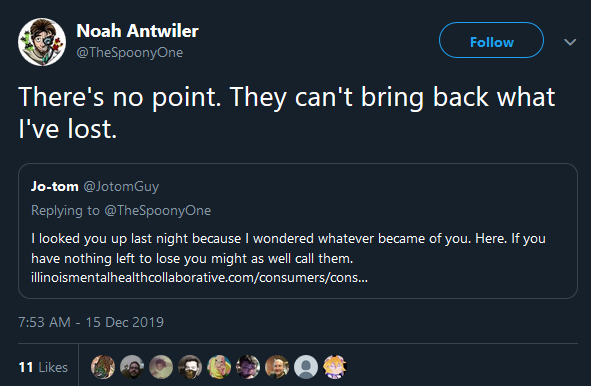Follow the TheSpoonyOne account
Viewport: 591px width, 386px height.
[491, 40]
